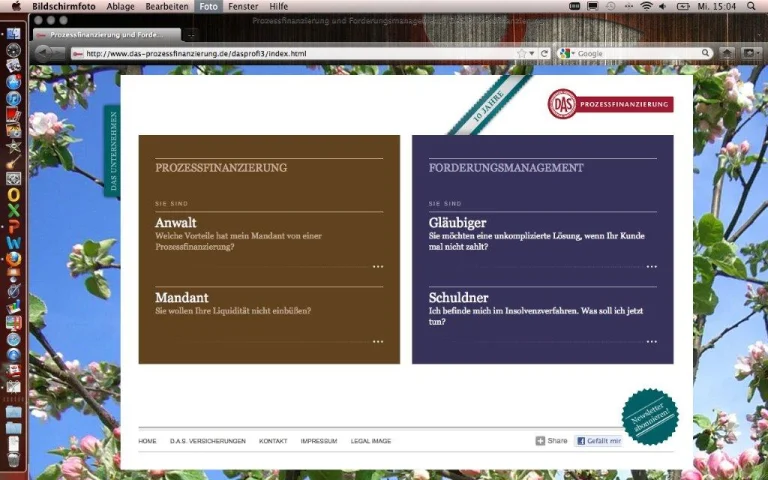The height and width of the screenshot is (480, 768).
Task: Click the Facebook Gefällt mir button
Action: click(x=599, y=440)
